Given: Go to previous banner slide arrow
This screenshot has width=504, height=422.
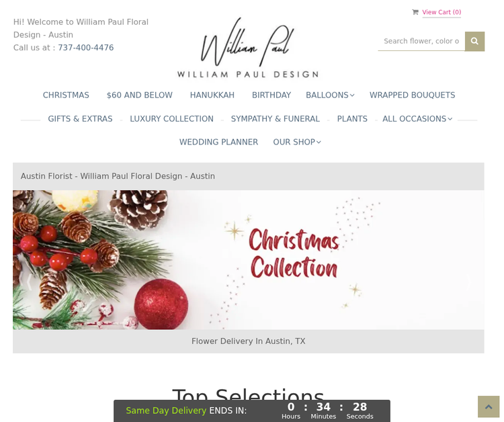Looking at the screenshot, I should pyautogui.click(x=29, y=282).
